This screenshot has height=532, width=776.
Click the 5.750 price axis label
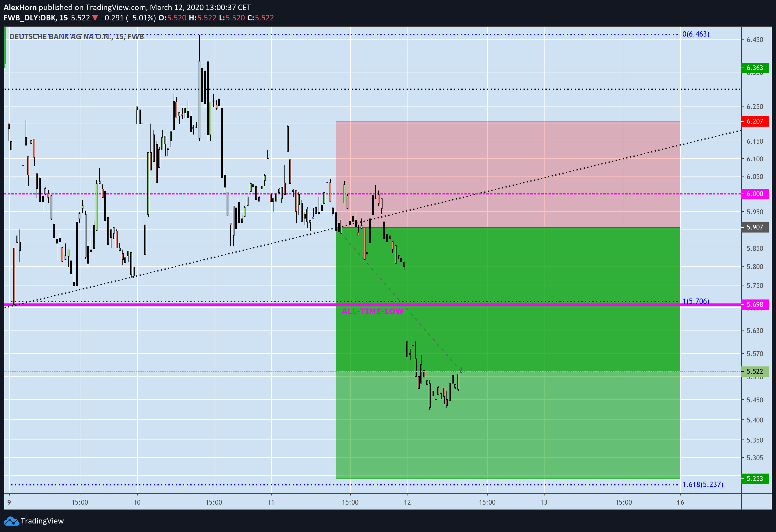(755, 285)
